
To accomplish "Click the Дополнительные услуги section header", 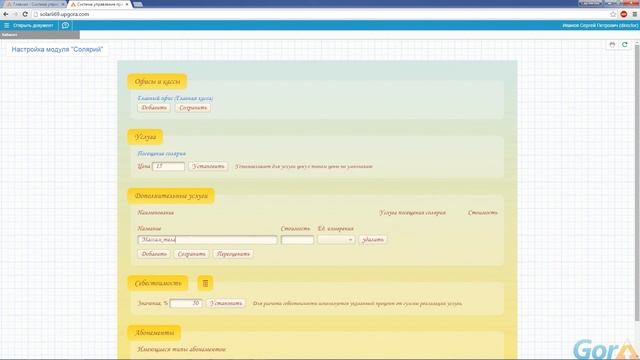I will [171, 196].
